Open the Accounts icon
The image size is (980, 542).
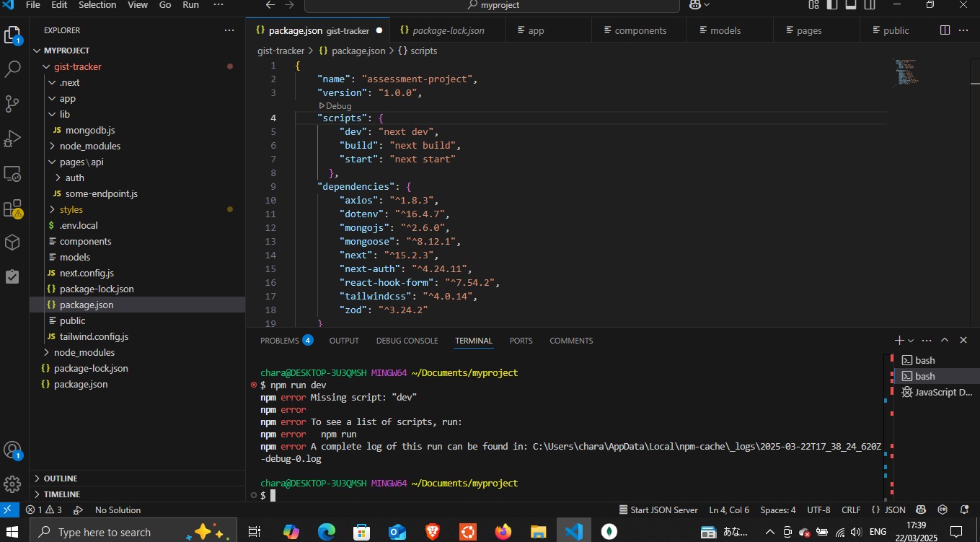[x=13, y=450]
